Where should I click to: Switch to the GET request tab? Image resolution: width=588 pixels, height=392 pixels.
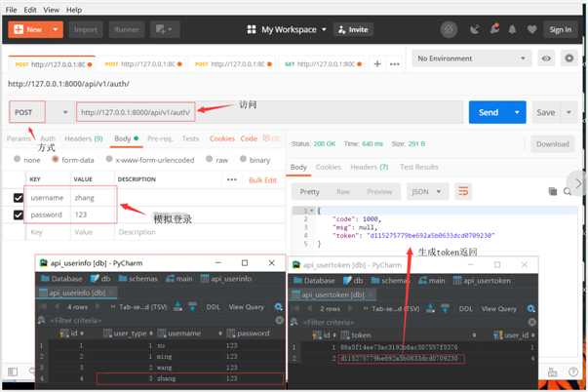(x=323, y=64)
